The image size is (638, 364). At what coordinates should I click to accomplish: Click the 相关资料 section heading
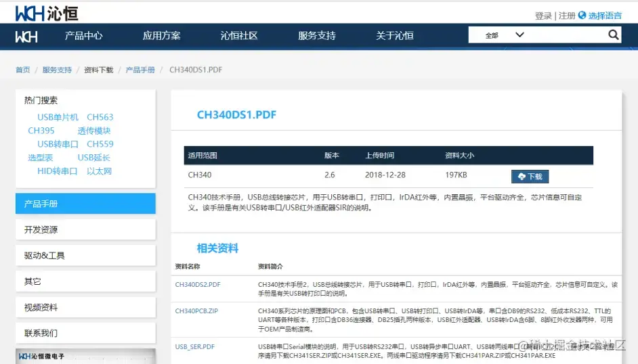point(217,248)
